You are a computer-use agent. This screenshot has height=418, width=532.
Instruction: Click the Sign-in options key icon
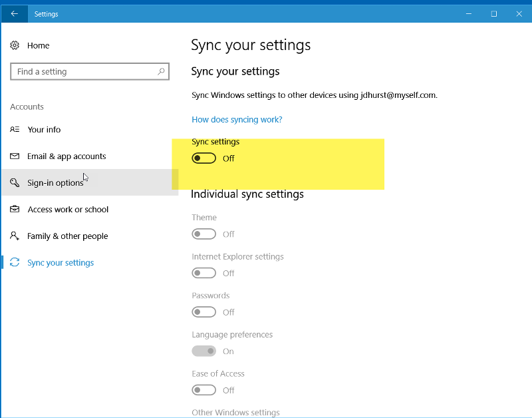[15, 183]
